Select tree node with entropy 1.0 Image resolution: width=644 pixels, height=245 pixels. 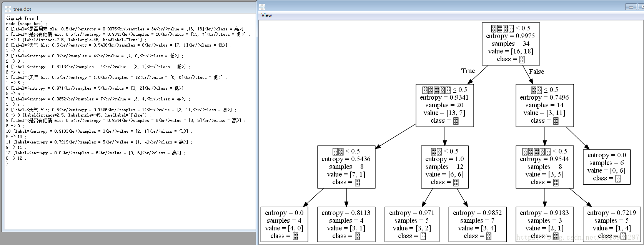tap(444, 167)
